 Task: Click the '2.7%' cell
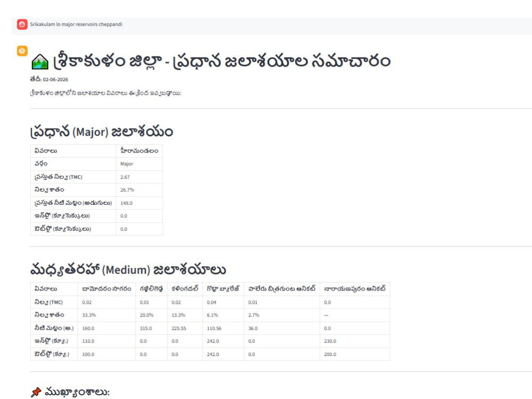tap(254, 315)
